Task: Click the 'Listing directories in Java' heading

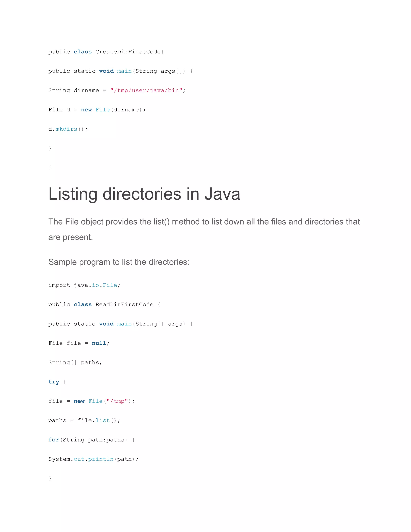Action: 144,194
